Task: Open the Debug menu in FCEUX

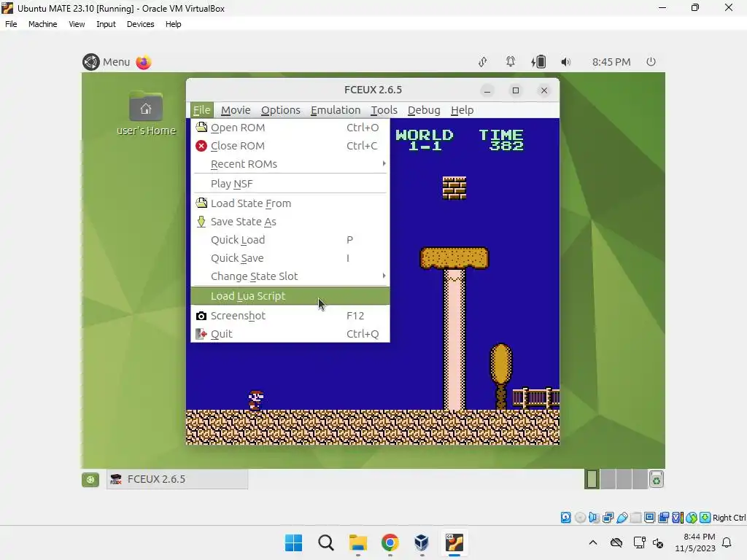Action: (x=424, y=110)
